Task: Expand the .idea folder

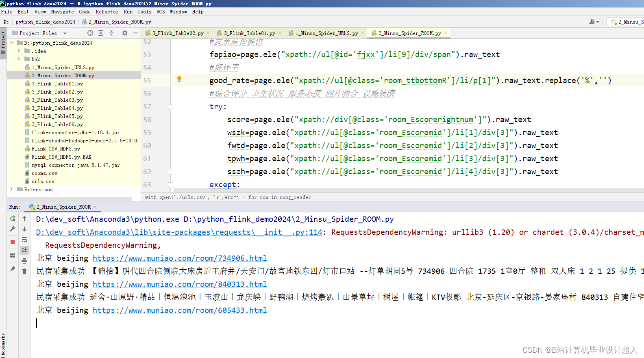Action: (19, 51)
